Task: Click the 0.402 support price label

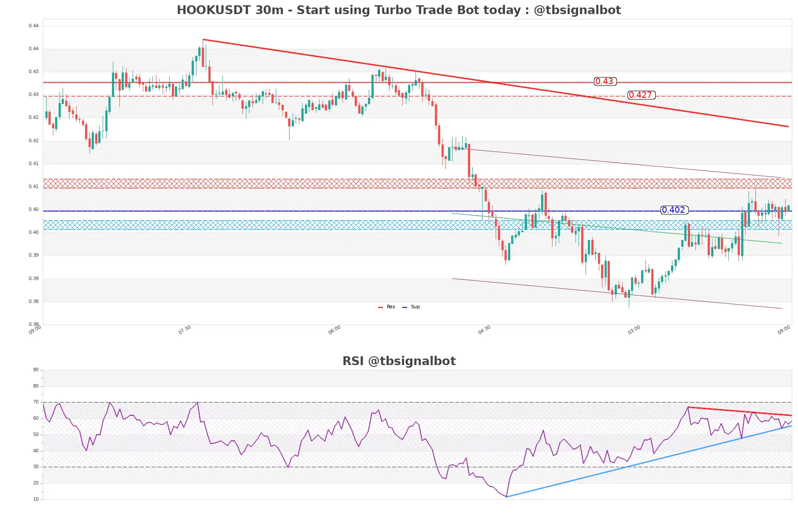Action: [x=674, y=210]
